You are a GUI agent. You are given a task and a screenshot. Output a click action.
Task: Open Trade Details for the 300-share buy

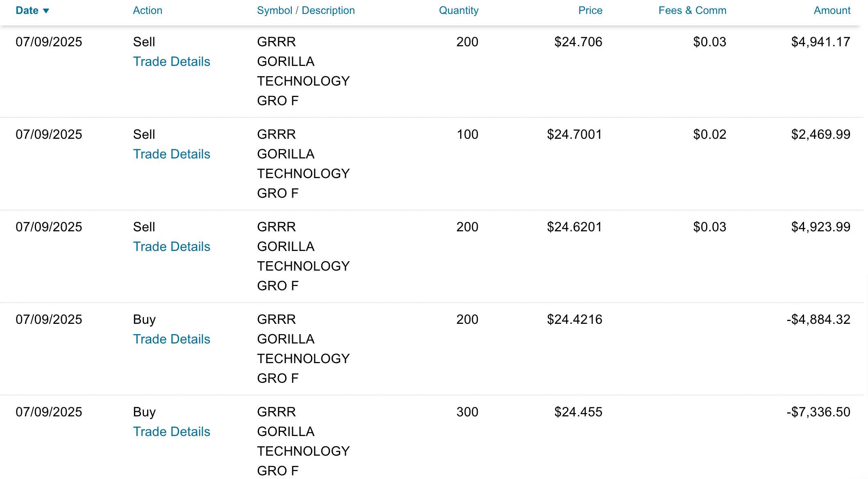(x=171, y=432)
